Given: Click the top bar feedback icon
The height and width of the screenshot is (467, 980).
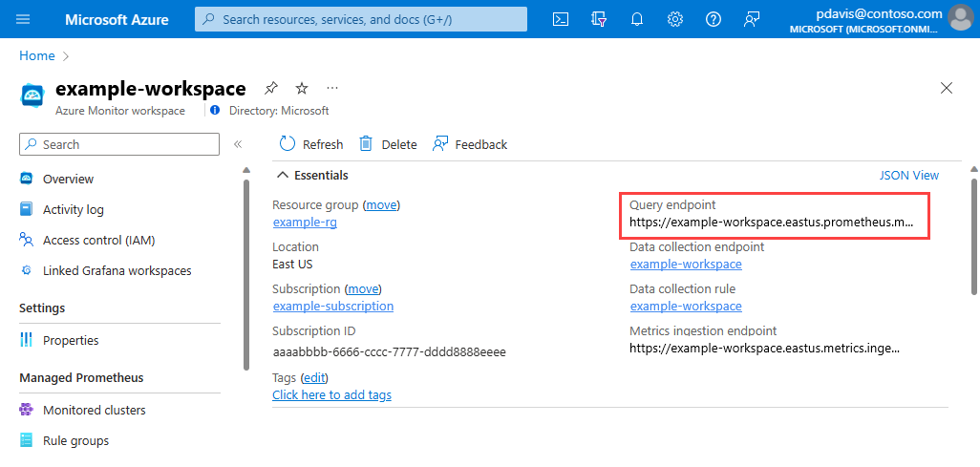Looking at the screenshot, I should 752,19.
